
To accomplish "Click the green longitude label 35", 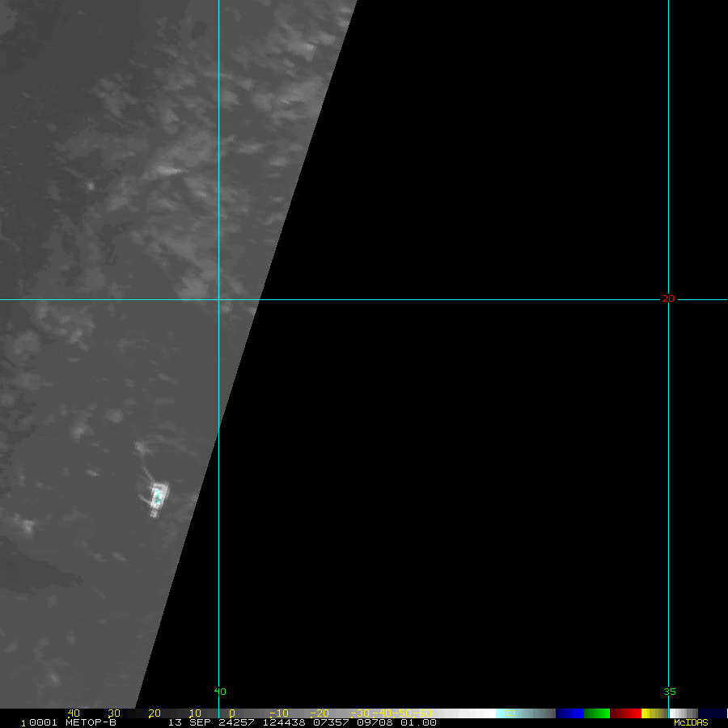I will (x=669, y=692).
